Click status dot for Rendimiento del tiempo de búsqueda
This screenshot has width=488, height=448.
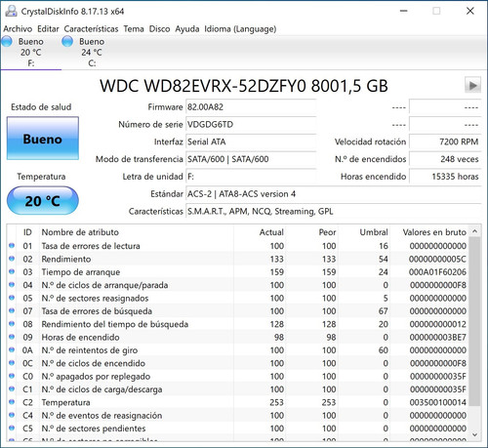point(12,324)
